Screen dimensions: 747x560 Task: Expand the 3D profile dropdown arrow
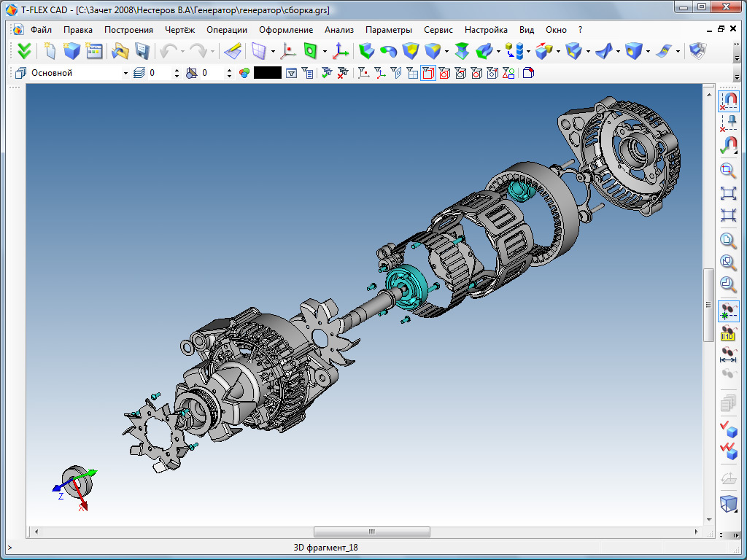(x=325, y=52)
